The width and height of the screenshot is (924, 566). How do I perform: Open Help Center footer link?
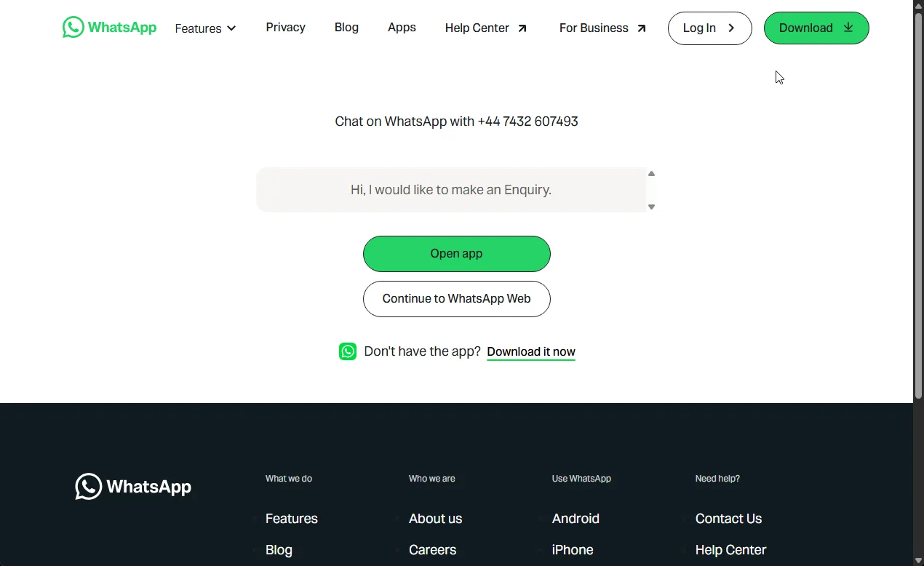point(730,550)
